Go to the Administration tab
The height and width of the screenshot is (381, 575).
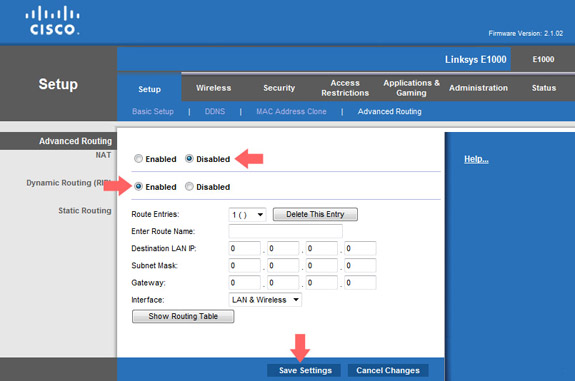click(478, 88)
